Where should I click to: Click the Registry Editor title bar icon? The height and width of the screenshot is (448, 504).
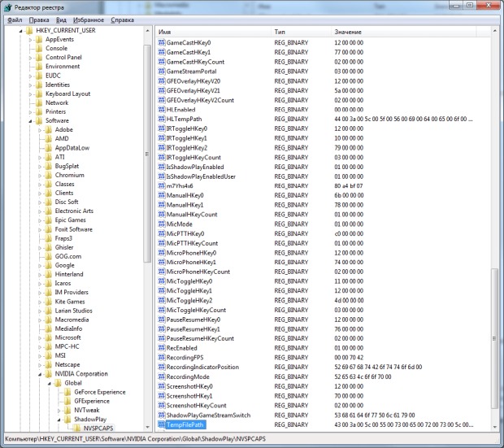coord(7,7)
